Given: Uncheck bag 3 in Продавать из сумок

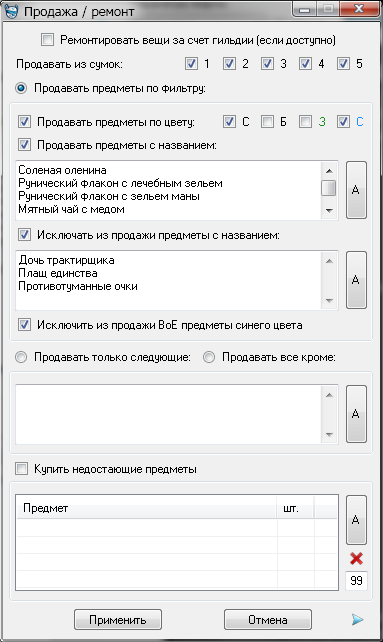Looking at the screenshot, I should pos(267,63).
